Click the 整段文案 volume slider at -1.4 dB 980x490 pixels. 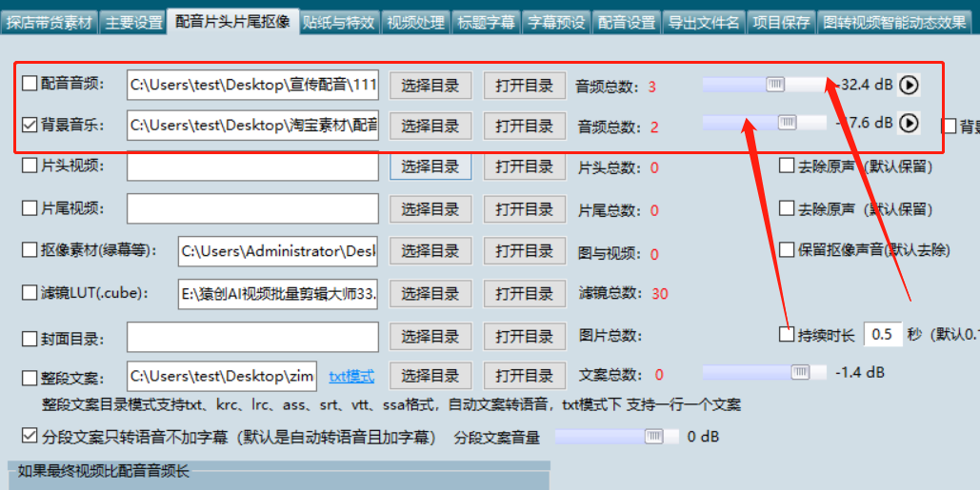pyautogui.click(x=800, y=372)
